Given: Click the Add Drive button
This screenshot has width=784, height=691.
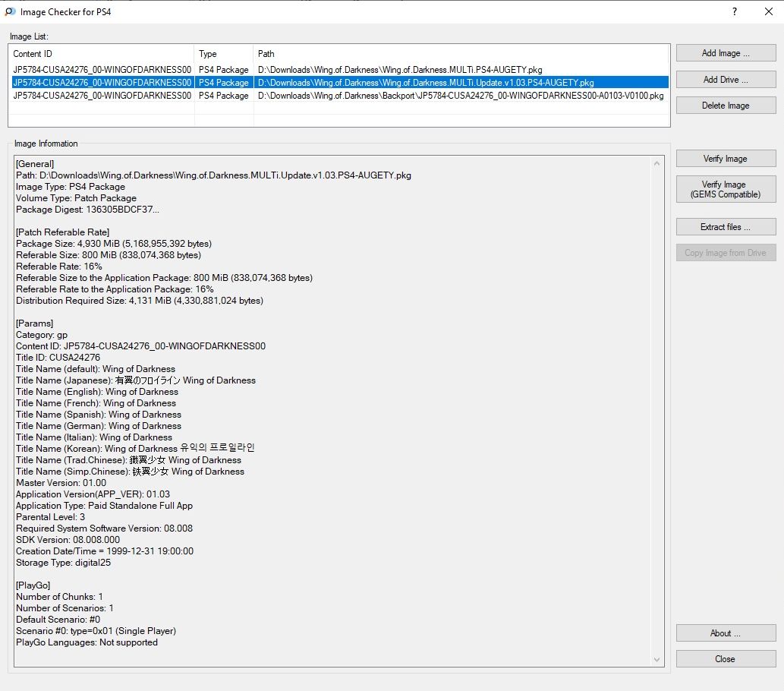Looking at the screenshot, I should click(x=726, y=80).
